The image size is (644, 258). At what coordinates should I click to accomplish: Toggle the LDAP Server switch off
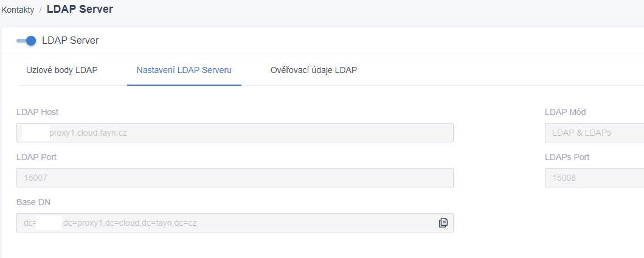point(26,41)
